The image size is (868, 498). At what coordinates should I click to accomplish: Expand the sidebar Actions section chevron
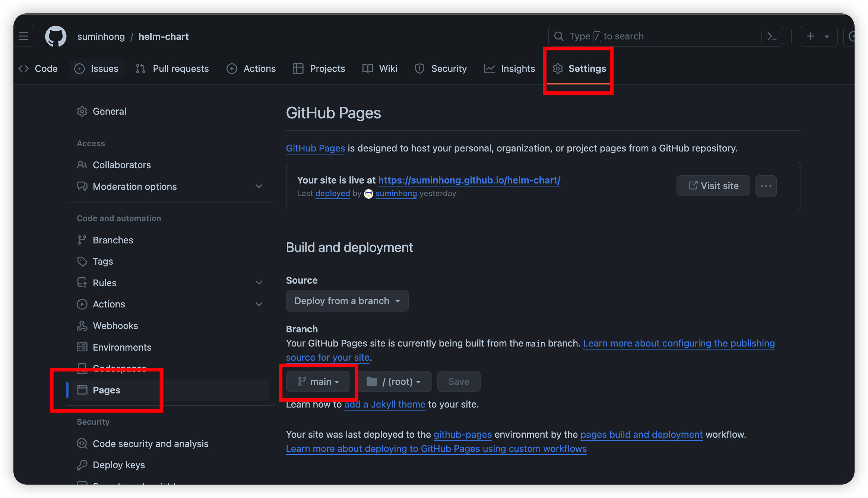[259, 304]
